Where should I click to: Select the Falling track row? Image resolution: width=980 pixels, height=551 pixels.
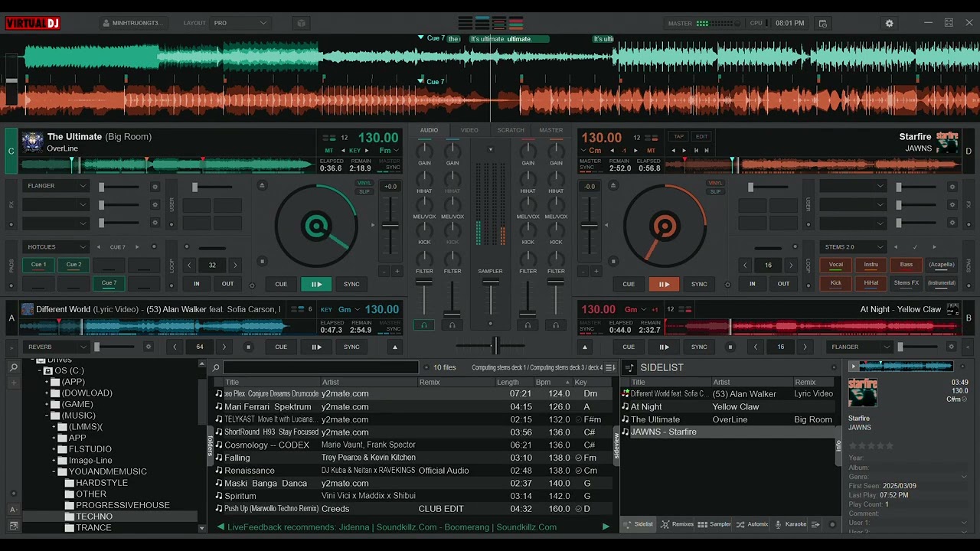[x=413, y=458]
